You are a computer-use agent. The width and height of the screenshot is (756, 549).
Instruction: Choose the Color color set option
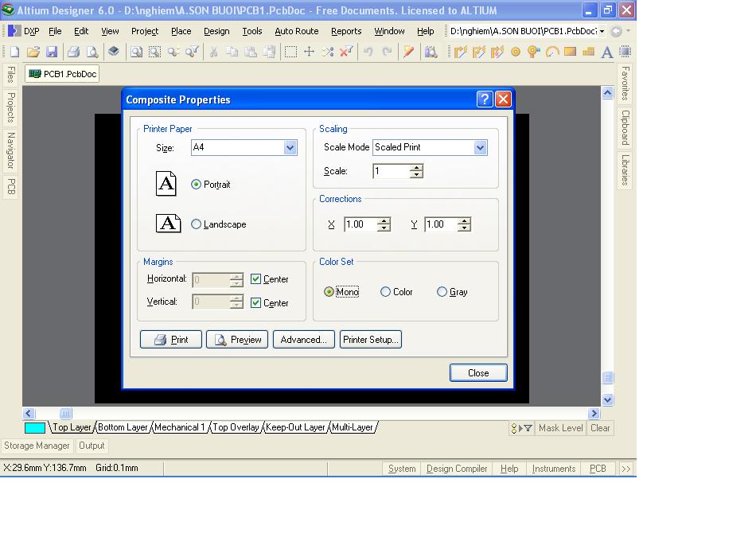click(x=396, y=292)
